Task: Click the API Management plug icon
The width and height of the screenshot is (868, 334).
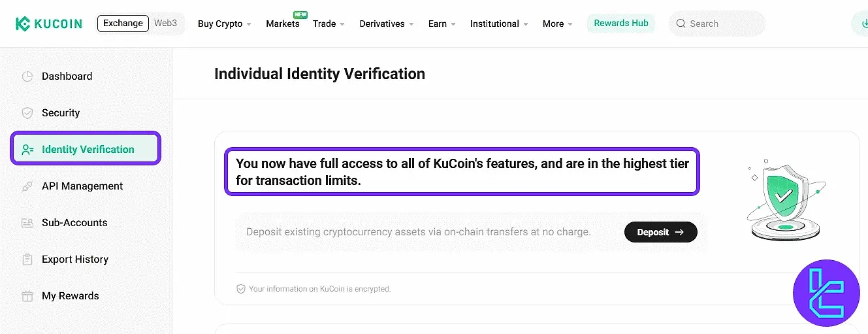Action: click(x=27, y=186)
